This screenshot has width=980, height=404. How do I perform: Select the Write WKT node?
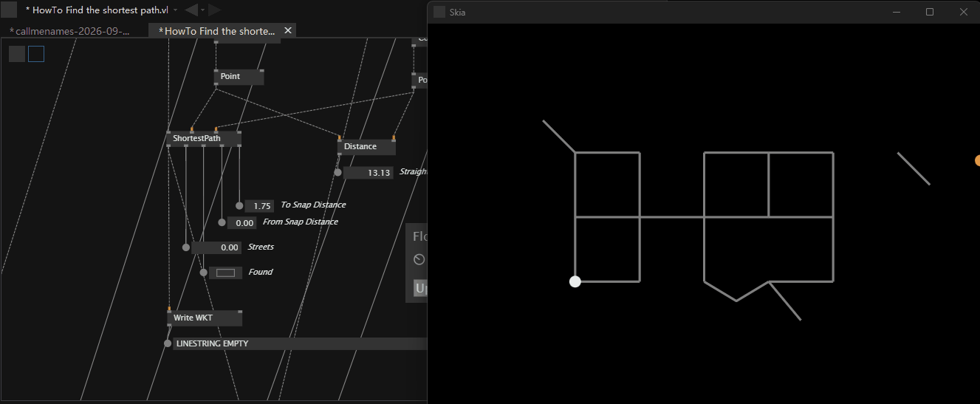[x=205, y=318]
